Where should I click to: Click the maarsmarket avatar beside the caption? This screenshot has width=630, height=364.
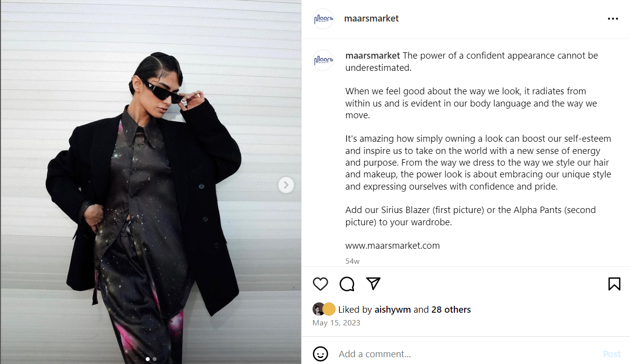coord(323,60)
